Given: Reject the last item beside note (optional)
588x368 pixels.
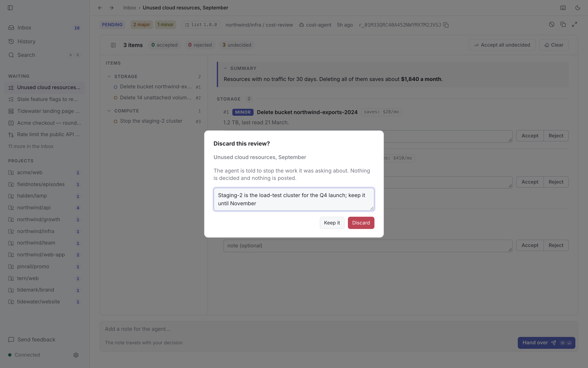Looking at the screenshot, I should (556, 245).
